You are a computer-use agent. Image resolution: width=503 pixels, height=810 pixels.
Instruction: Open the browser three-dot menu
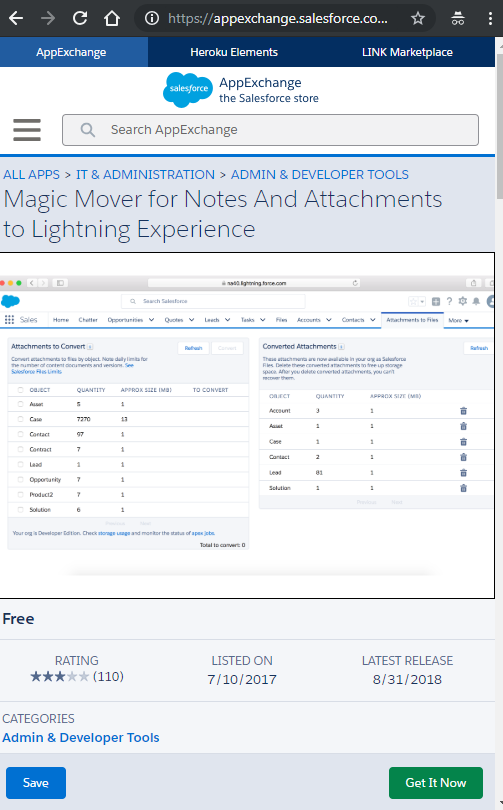click(490, 19)
